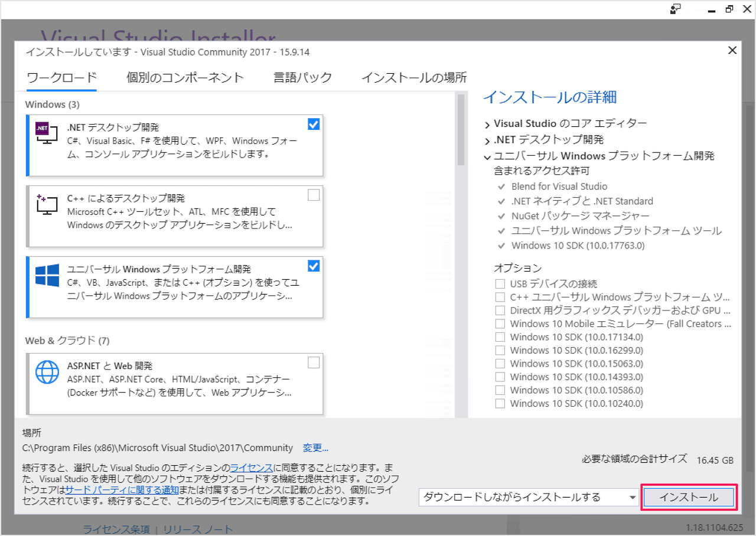Check Windows 10 SDK (10.0.17134.0) option
This screenshot has width=756, height=536.
click(x=500, y=337)
